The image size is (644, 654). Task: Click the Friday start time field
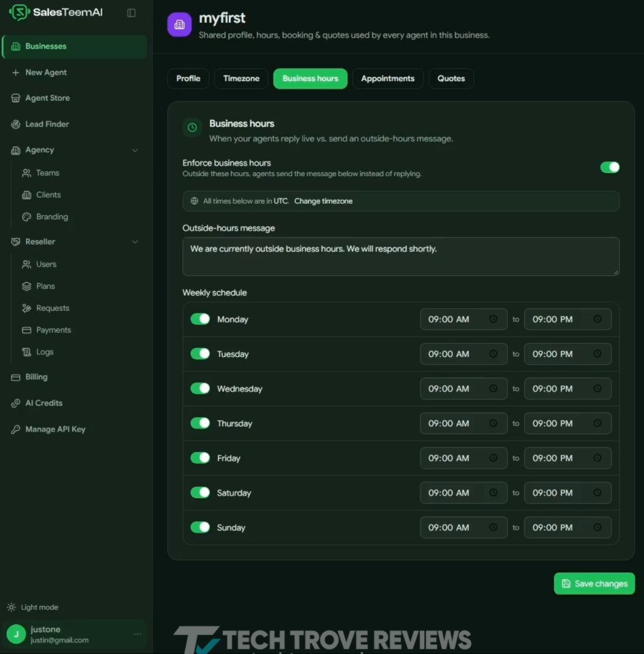click(464, 458)
